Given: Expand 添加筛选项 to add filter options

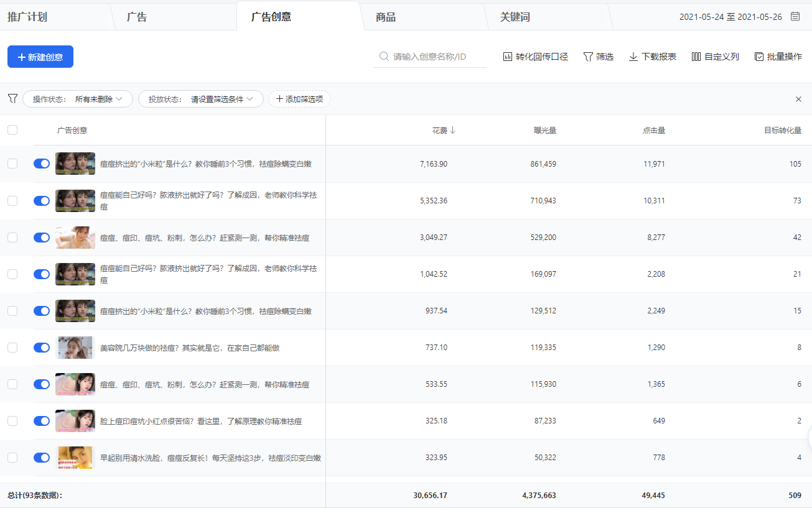Looking at the screenshot, I should [x=299, y=98].
